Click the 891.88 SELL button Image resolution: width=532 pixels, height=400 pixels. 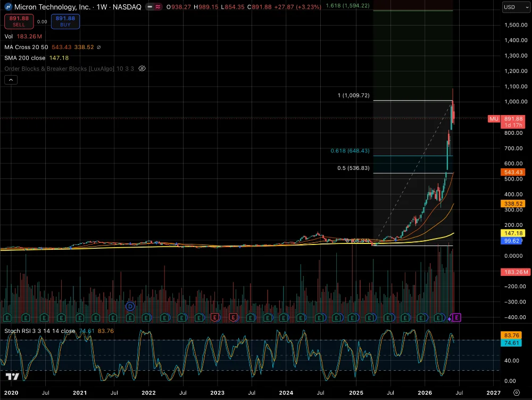click(x=19, y=21)
